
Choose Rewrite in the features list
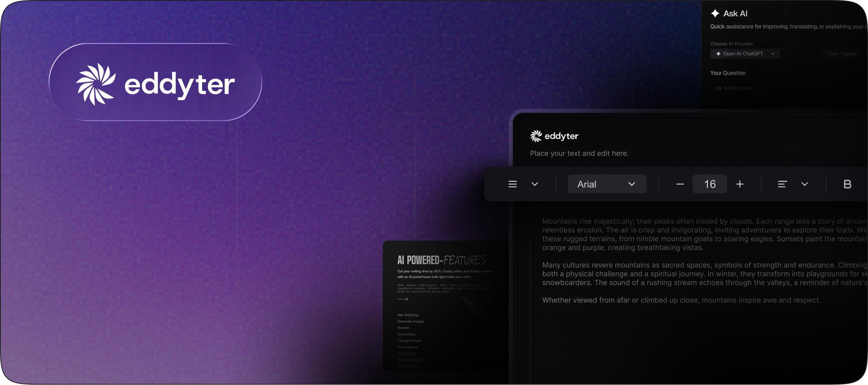(403, 328)
